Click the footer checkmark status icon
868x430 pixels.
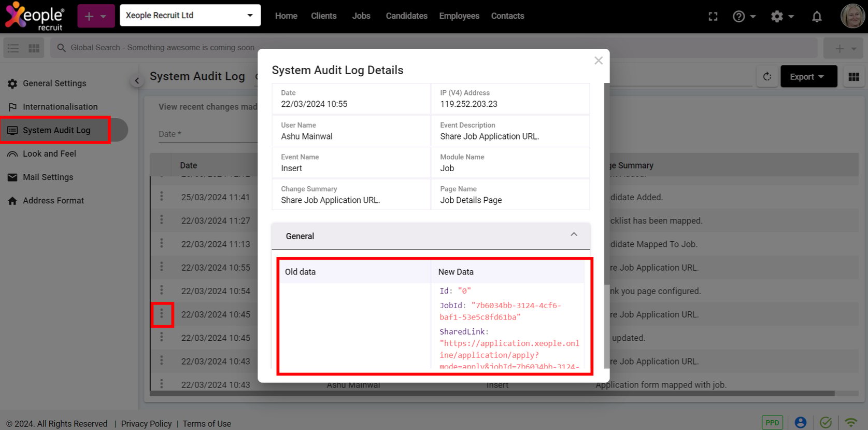[x=826, y=423]
